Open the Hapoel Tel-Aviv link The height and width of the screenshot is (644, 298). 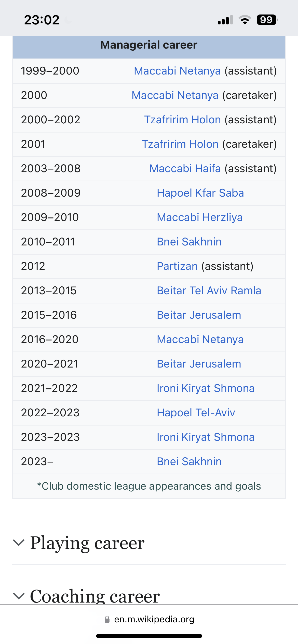click(196, 413)
